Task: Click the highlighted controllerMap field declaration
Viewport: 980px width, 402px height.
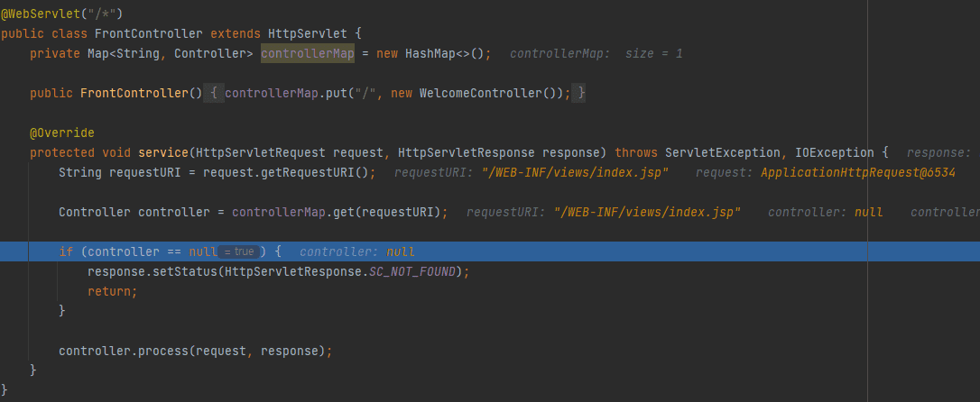Action: [307, 54]
